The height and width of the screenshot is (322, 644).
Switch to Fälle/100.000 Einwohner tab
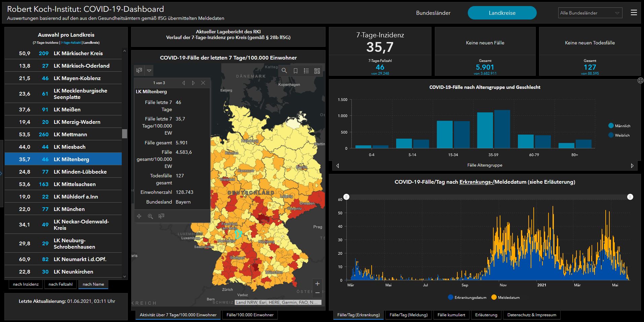250,315
